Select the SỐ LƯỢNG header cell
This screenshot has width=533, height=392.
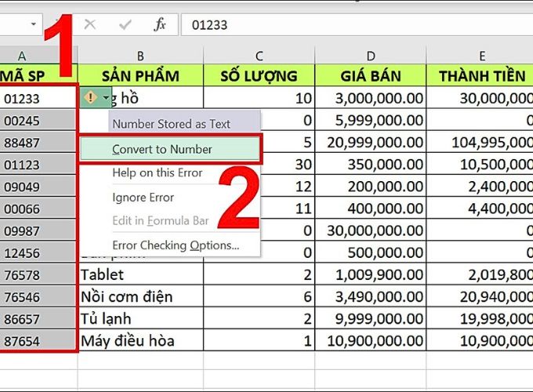pyautogui.click(x=259, y=75)
